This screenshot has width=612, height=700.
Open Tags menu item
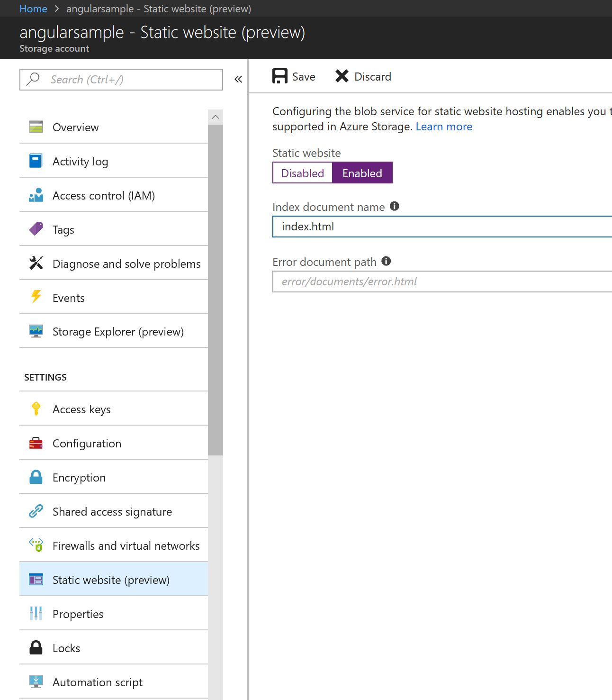tap(114, 229)
